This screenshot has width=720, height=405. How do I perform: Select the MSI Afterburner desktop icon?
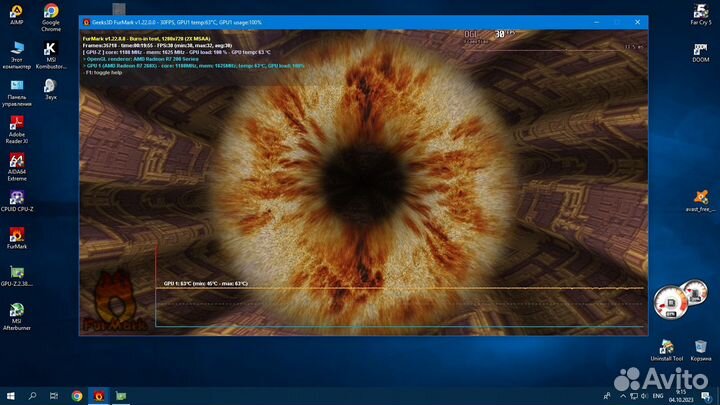click(17, 317)
